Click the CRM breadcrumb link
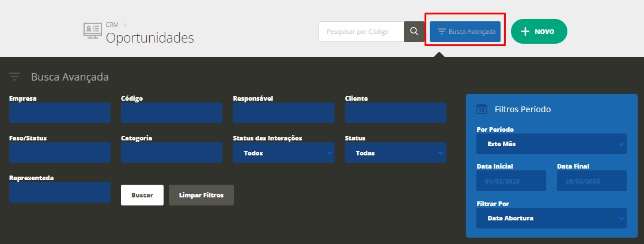 pyautogui.click(x=112, y=25)
